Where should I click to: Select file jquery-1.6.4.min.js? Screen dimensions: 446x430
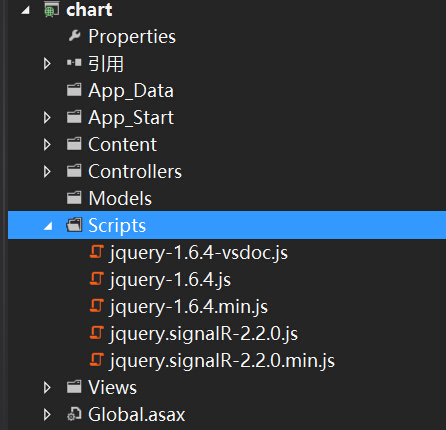189,307
